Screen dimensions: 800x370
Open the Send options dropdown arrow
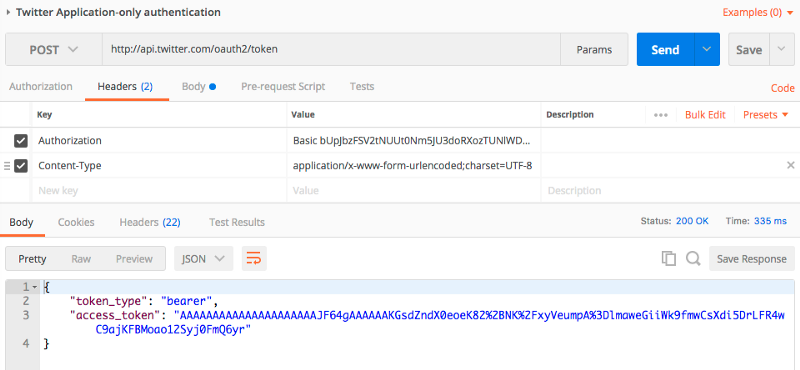coord(707,50)
